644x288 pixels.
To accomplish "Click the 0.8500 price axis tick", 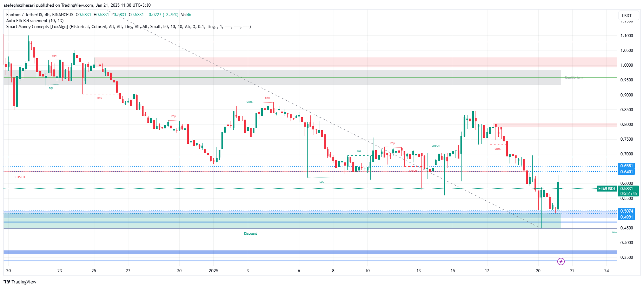I will pyautogui.click(x=627, y=110).
